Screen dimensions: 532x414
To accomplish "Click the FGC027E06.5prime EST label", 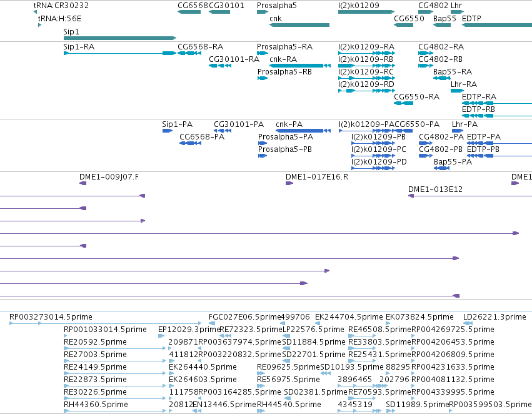I will (x=245, y=317).
